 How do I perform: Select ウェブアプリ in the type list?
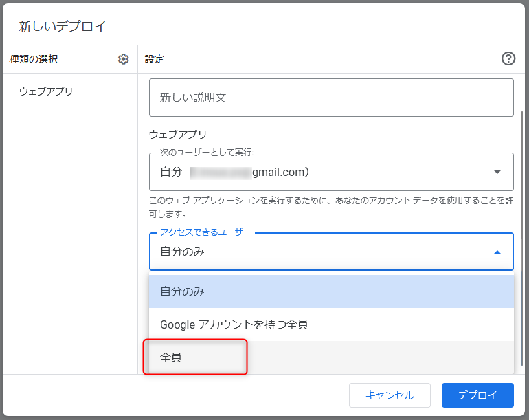(46, 91)
